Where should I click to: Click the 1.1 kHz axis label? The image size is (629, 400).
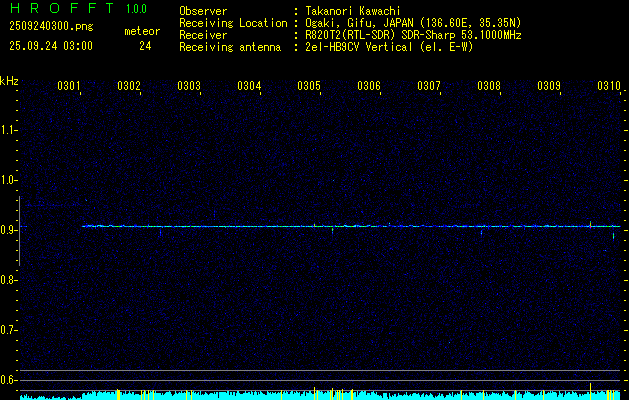click(8, 130)
